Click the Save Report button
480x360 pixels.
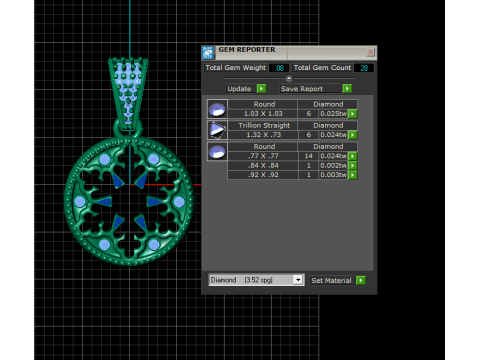tap(310, 89)
